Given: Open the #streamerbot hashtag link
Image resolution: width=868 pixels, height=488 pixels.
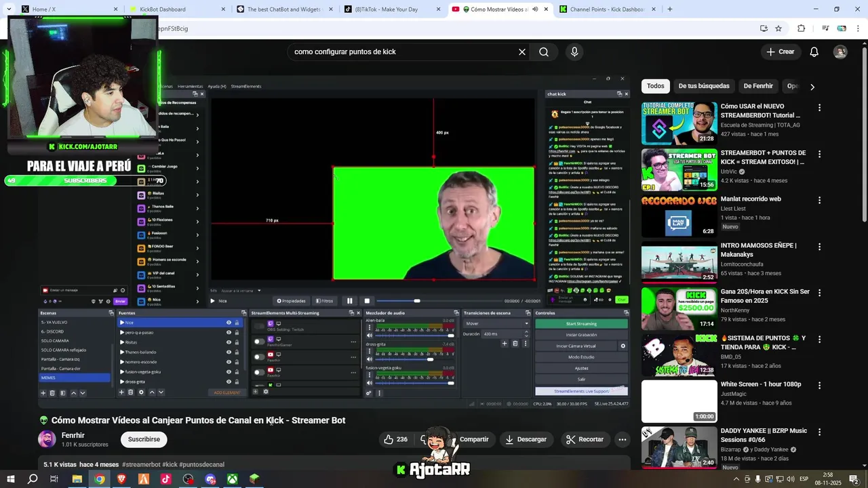Looking at the screenshot, I should click(x=141, y=464).
